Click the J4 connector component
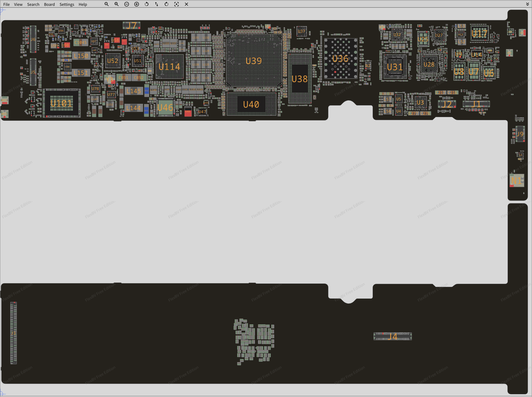 (392, 336)
